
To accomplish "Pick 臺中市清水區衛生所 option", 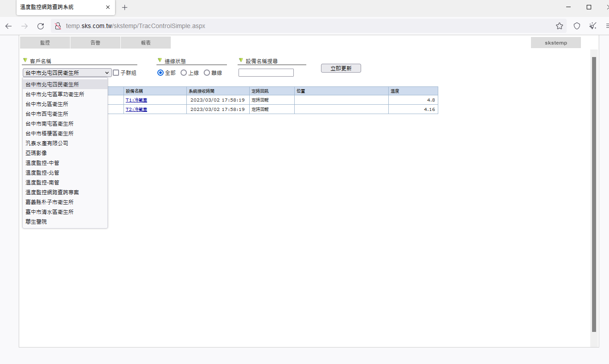I will coord(65,212).
